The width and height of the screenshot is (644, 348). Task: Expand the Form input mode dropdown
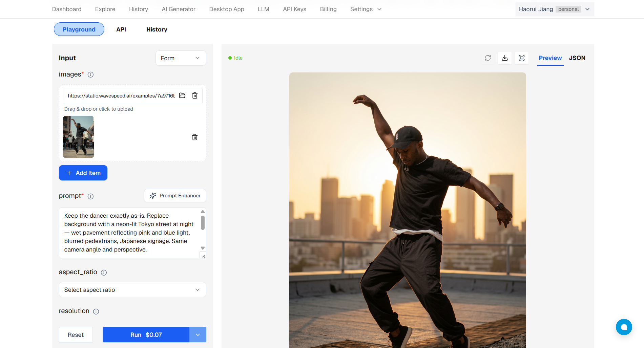click(x=181, y=58)
